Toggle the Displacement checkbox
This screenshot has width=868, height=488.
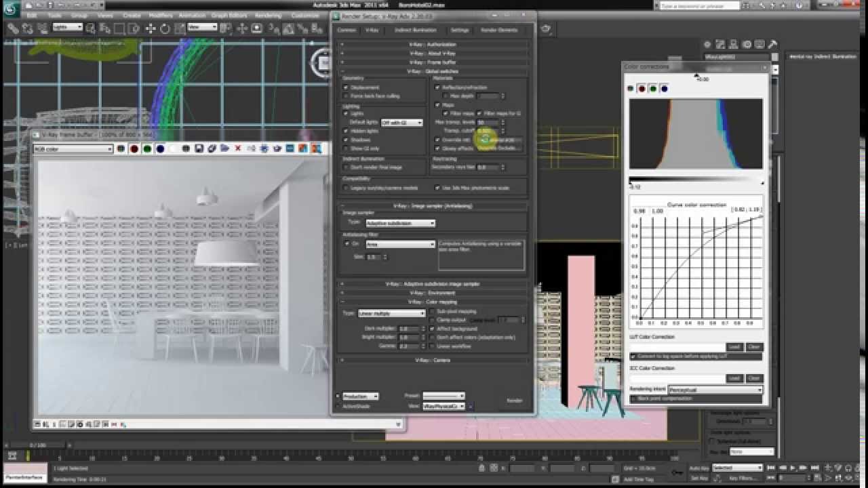[346, 87]
